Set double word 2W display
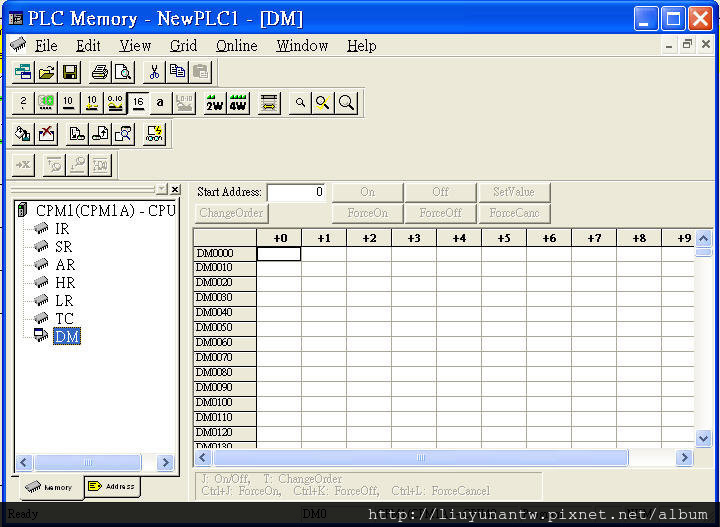The height and width of the screenshot is (527, 720). pyautogui.click(x=214, y=103)
